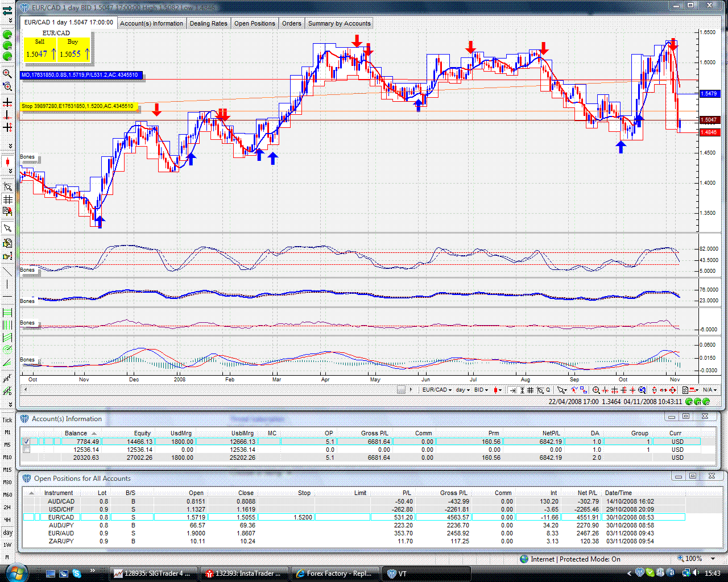Click zoom in magnifier on bottom chart toolbar
728x582 pixels.
596,390
